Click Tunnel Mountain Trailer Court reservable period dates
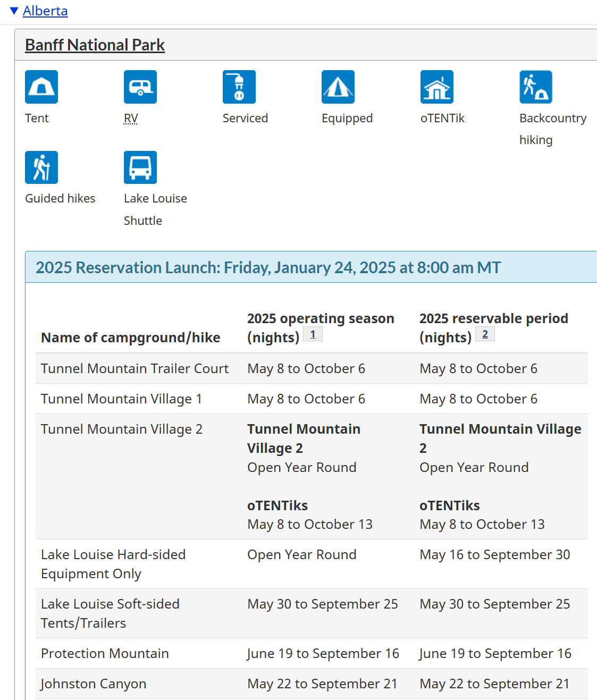The image size is (597, 700). tap(478, 368)
